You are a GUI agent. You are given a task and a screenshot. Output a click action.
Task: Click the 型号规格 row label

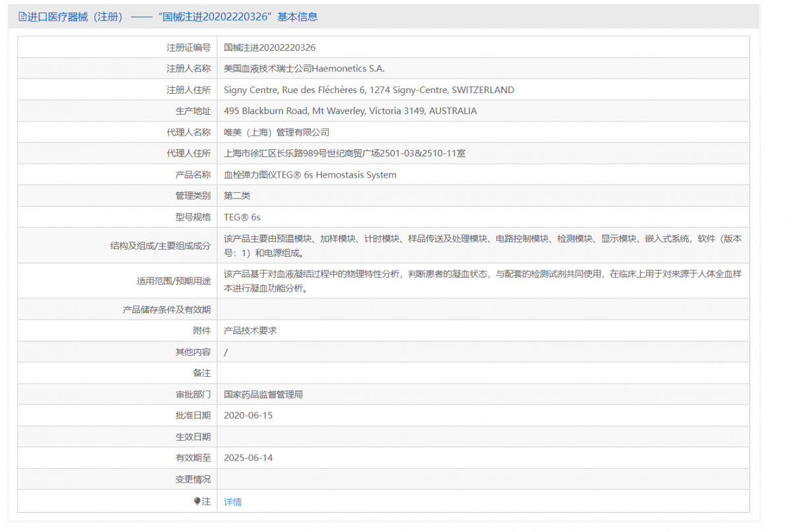point(193,217)
